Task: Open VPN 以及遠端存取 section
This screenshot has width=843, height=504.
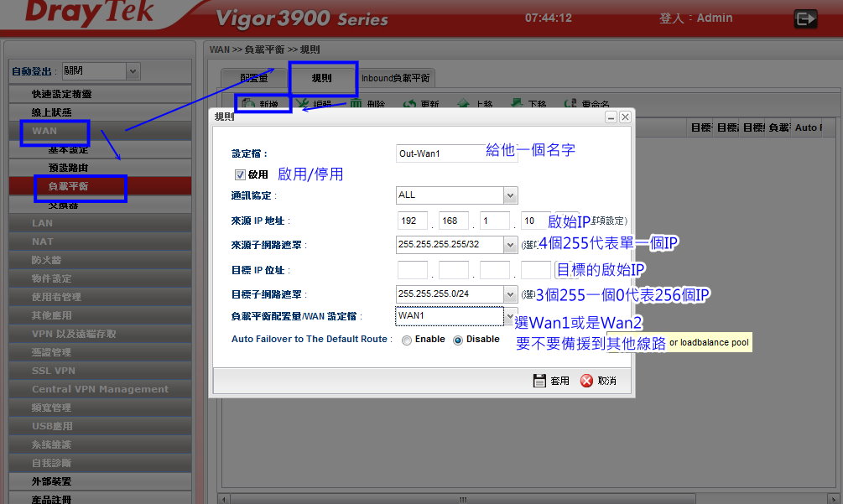Action: (100, 334)
